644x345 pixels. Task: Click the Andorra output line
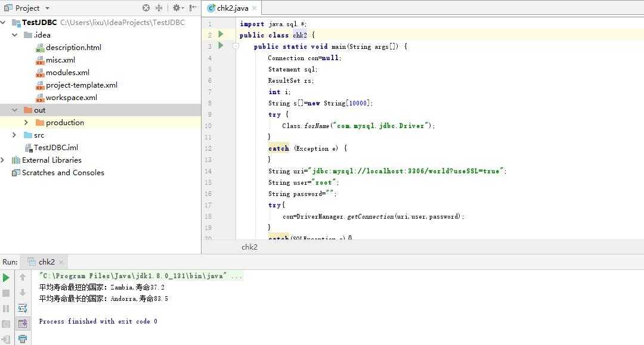[x=104, y=299]
